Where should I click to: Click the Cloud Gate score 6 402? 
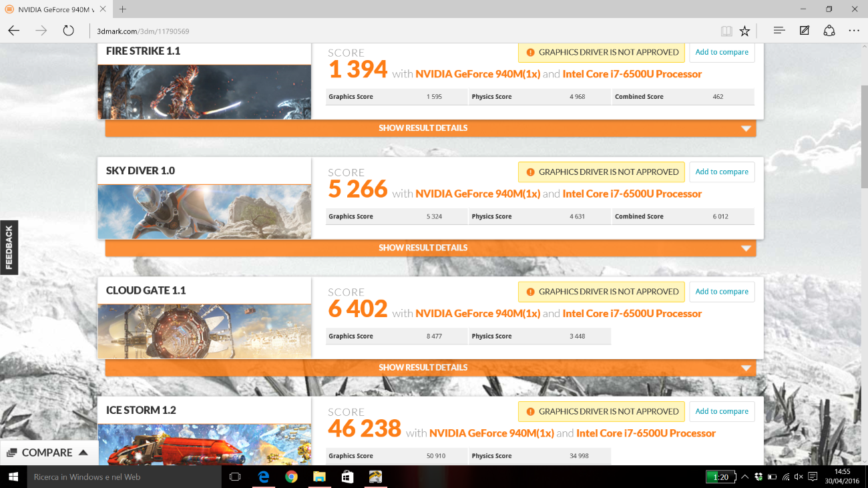coord(358,309)
